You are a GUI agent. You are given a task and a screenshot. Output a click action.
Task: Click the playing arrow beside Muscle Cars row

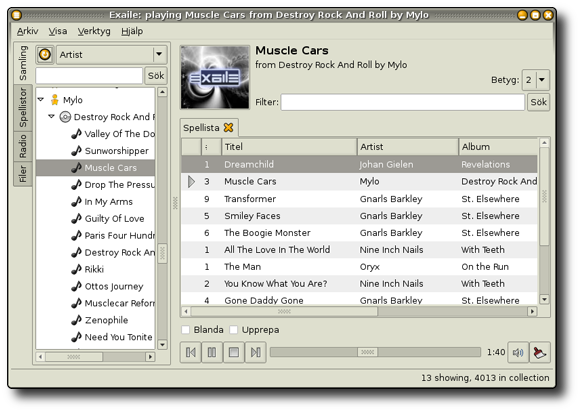tap(191, 182)
